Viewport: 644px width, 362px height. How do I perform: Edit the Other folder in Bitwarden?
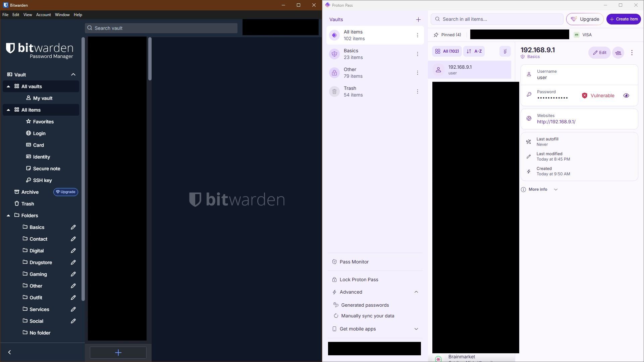[73, 286]
